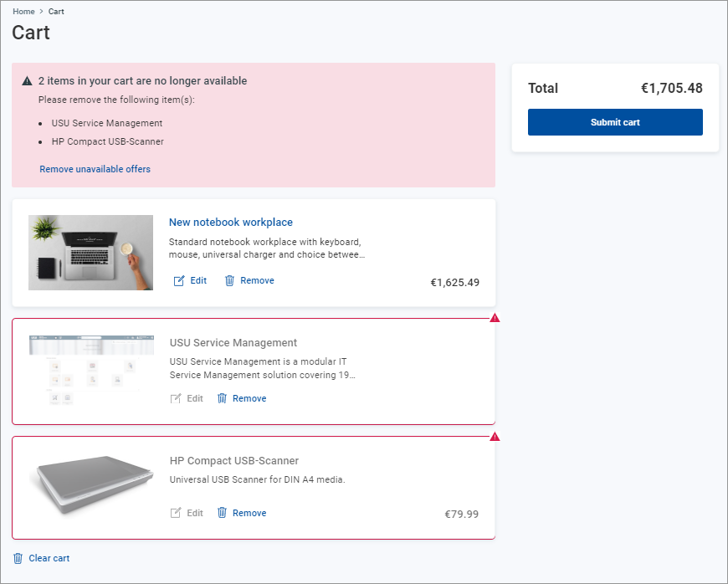Click the HP scanner product image

(90, 486)
